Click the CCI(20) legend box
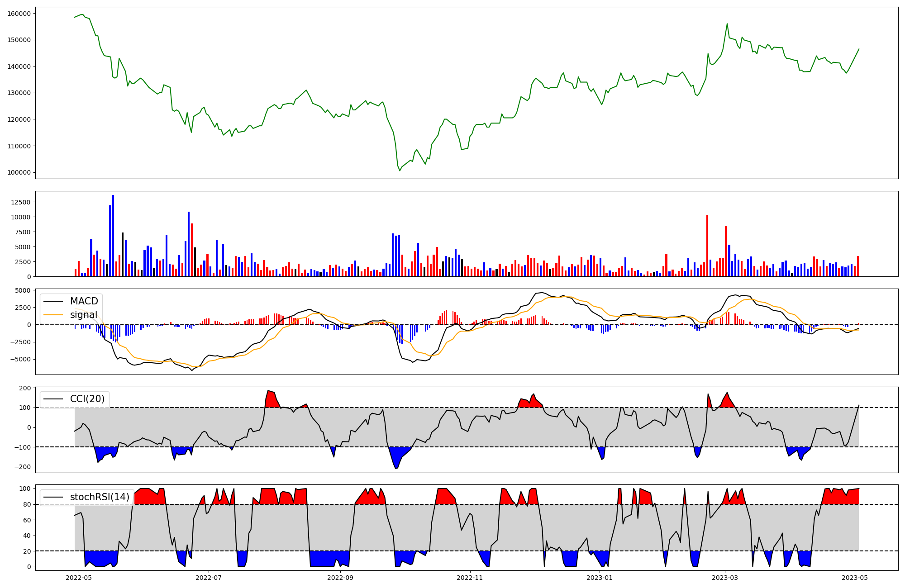This screenshot has height=588, width=905. click(x=75, y=399)
